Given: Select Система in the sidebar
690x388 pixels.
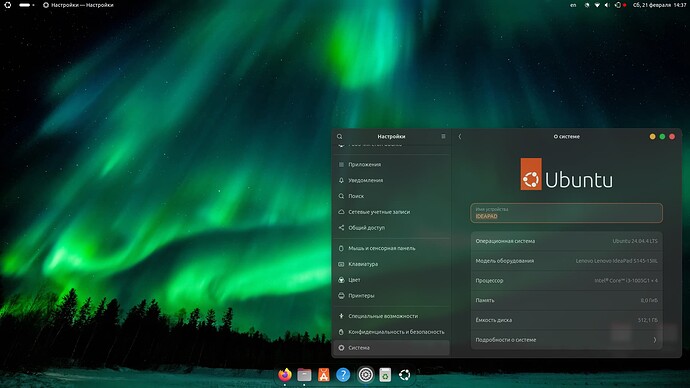Looking at the screenshot, I should [391, 348].
